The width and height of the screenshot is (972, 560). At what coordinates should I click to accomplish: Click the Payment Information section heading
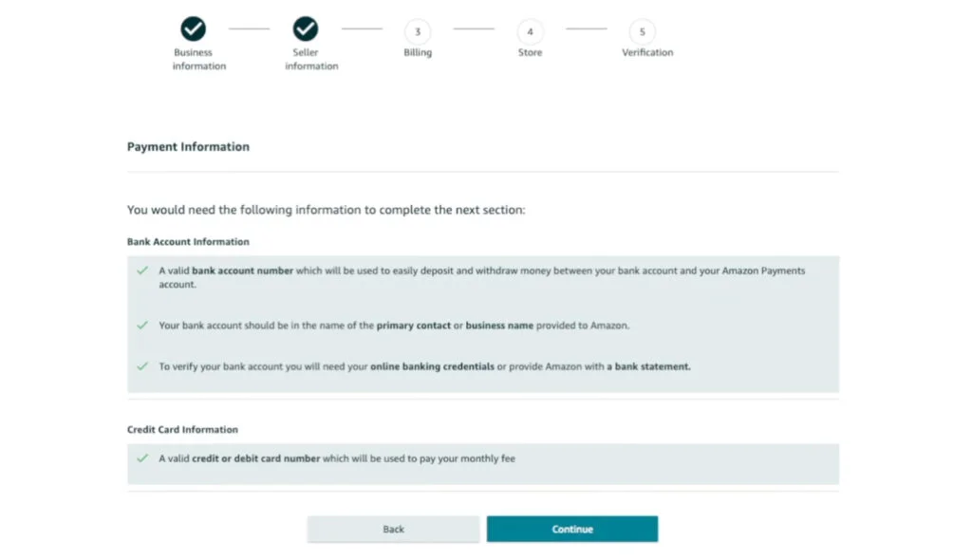point(188,146)
